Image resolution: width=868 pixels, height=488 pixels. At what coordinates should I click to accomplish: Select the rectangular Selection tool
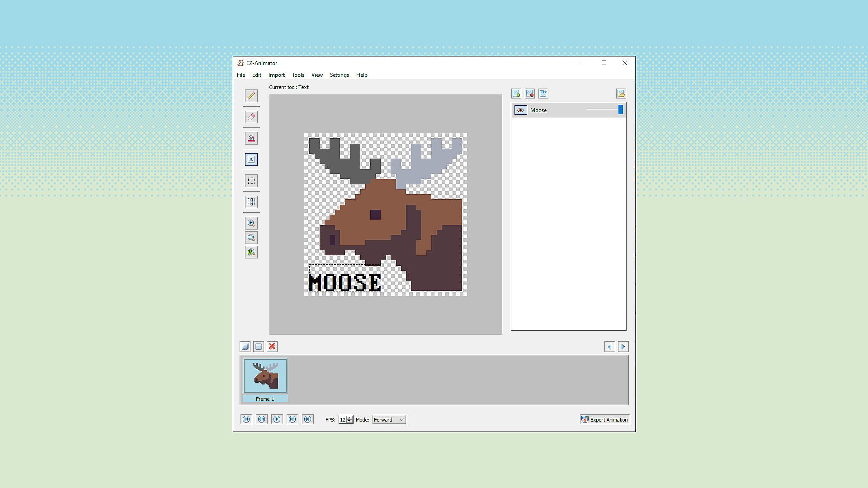(251, 181)
